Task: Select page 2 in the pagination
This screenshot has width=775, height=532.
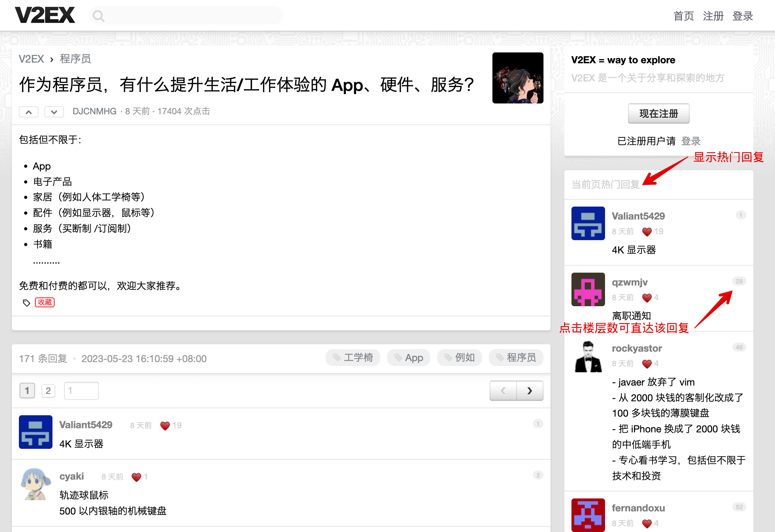Action: (x=49, y=390)
